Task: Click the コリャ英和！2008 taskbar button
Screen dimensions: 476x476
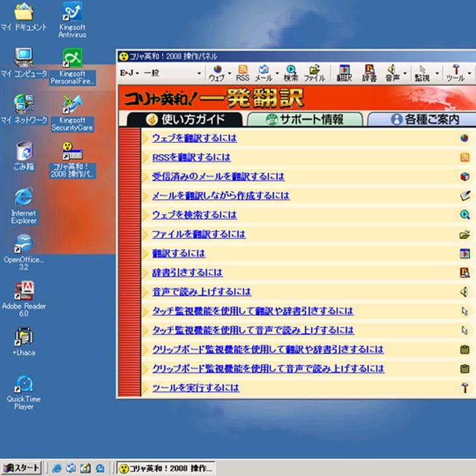Action: tap(167, 469)
